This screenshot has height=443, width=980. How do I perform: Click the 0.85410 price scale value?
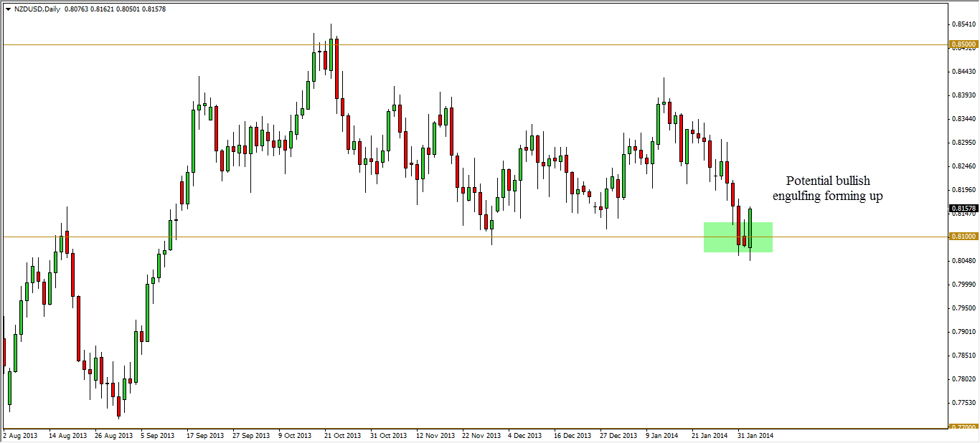click(x=963, y=24)
